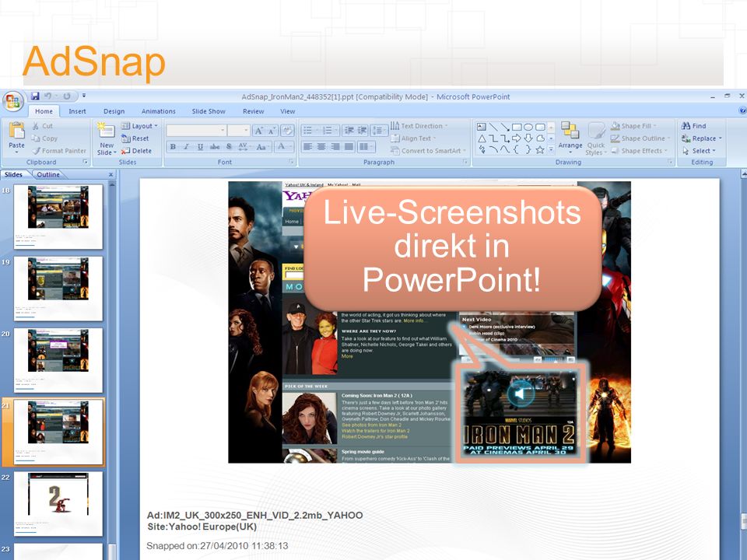Select slide 20 thumbnail

(58, 360)
